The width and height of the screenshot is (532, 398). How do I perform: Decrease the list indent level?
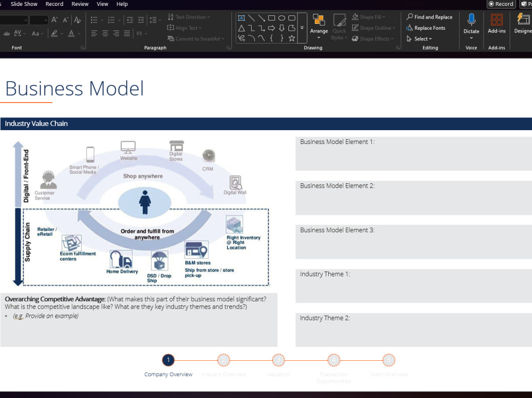130,20
